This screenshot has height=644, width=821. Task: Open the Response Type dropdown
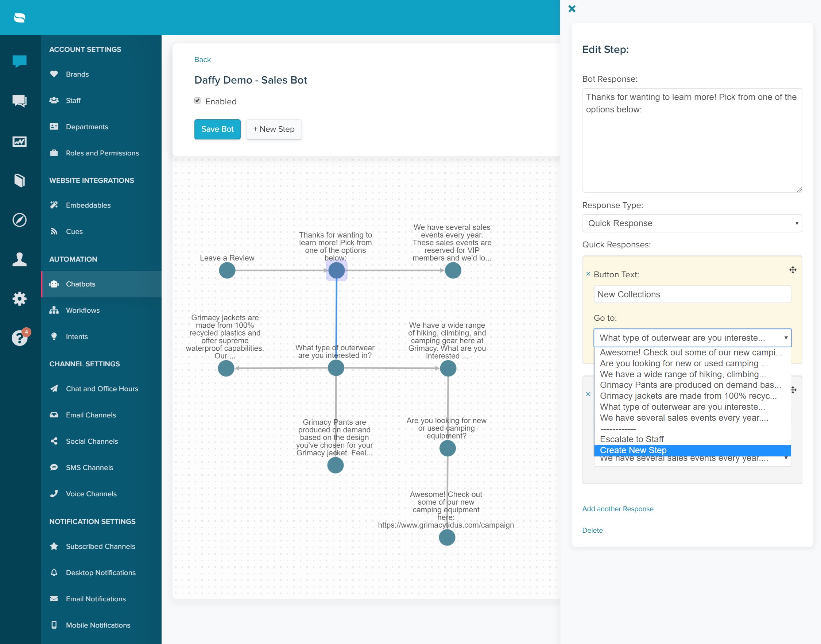(x=692, y=223)
